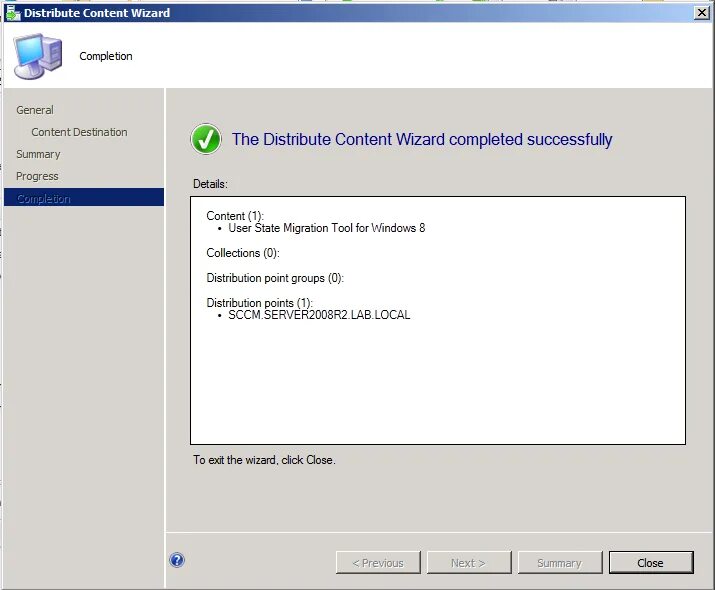Screen dimensions: 715x590
Task: Click 'Distribution point groups (0):' line
Action: coord(275,278)
